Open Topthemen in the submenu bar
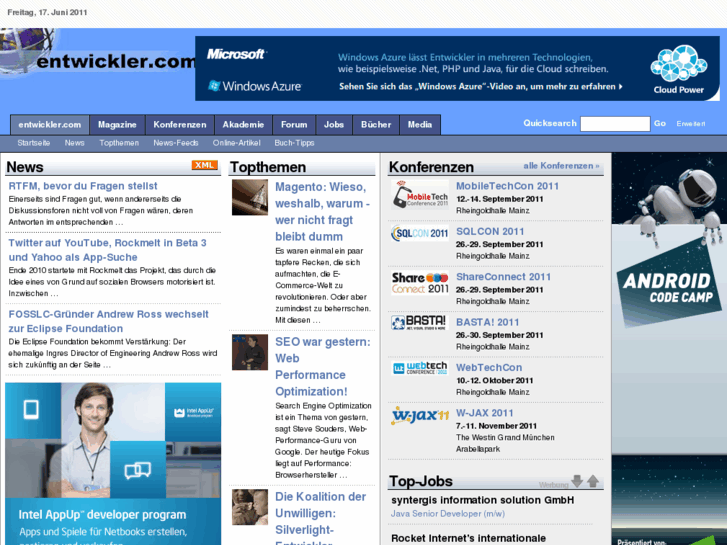Image resolution: width=727 pixels, height=545 pixels. (x=119, y=143)
